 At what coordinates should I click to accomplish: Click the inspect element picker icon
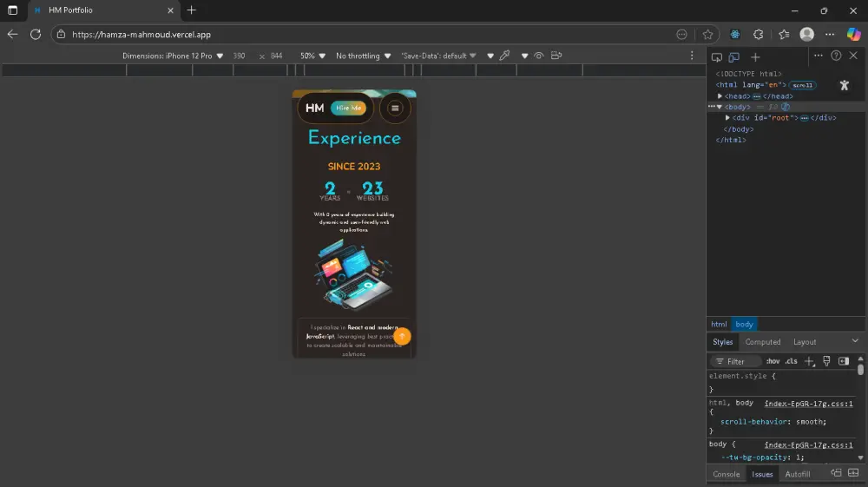click(x=716, y=57)
